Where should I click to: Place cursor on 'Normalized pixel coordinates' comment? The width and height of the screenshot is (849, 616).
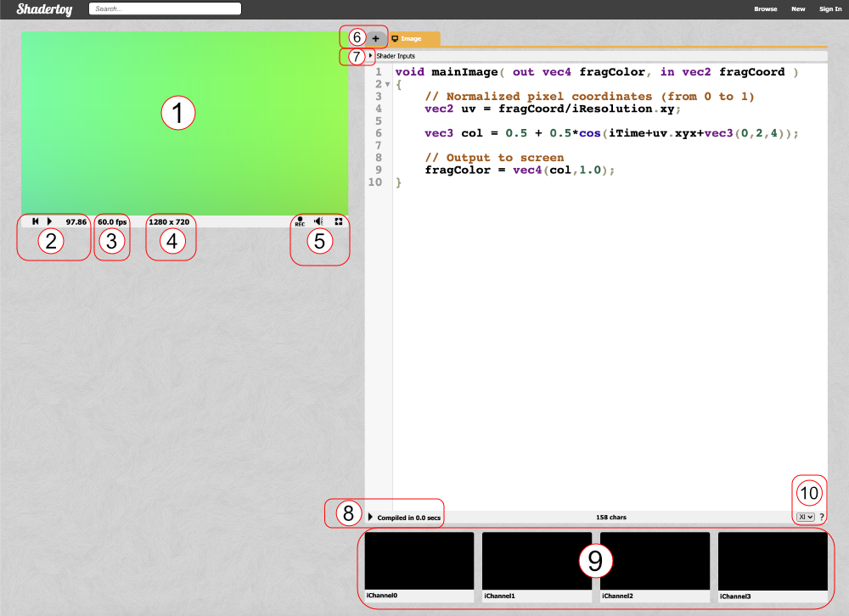pos(589,97)
